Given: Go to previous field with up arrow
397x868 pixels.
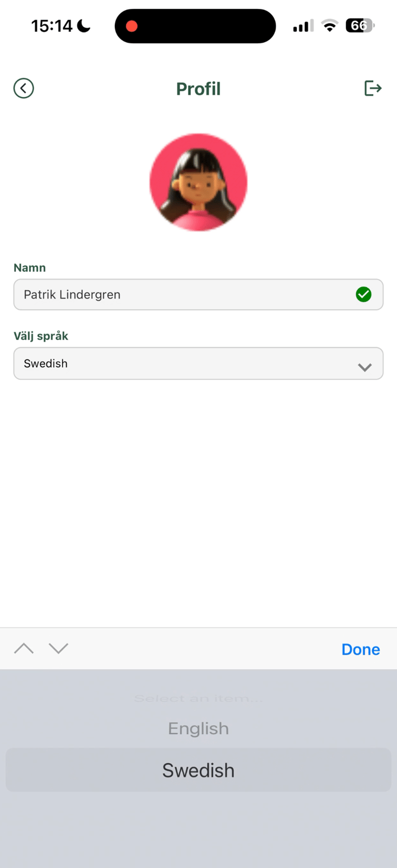Looking at the screenshot, I should 24,648.
